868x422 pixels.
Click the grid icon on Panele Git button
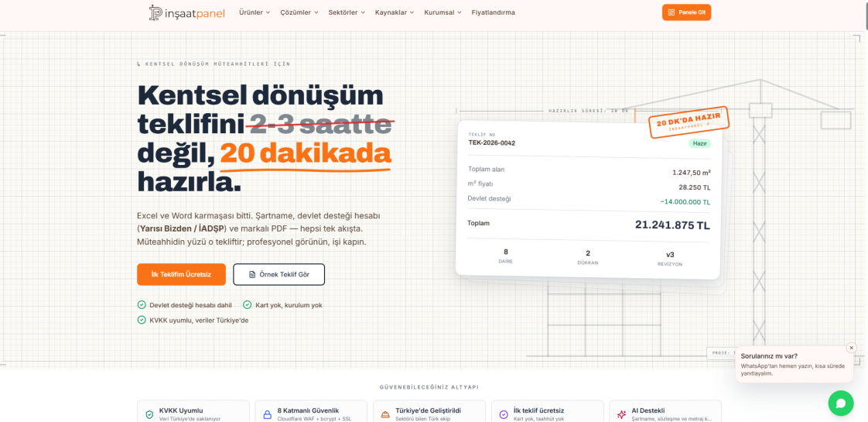[671, 12]
